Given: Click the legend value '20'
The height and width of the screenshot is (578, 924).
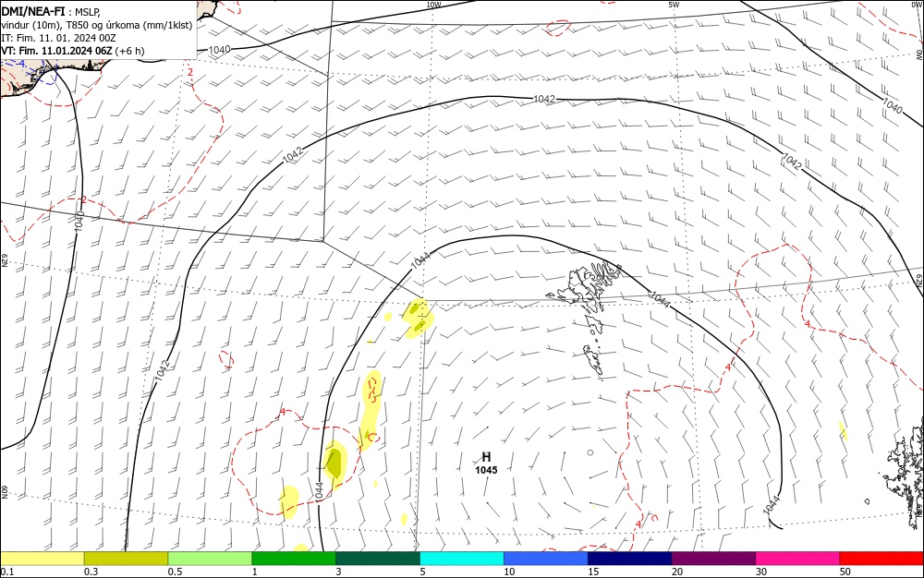Looking at the screenshot, I should (677, 572).
